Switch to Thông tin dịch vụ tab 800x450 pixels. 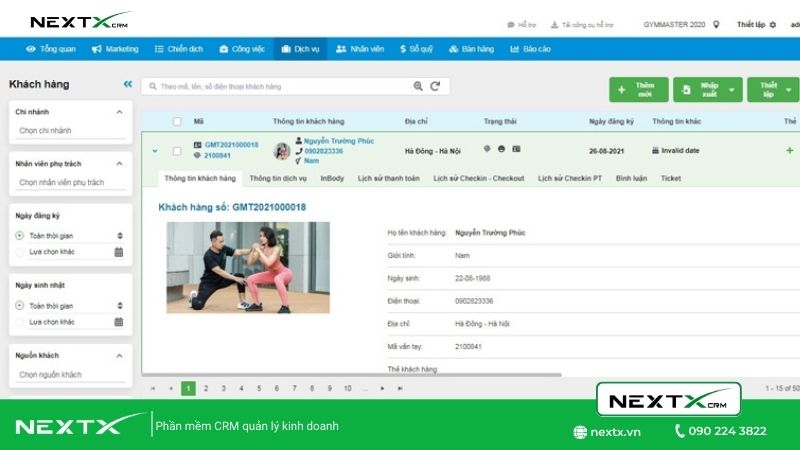pos(278,178)
